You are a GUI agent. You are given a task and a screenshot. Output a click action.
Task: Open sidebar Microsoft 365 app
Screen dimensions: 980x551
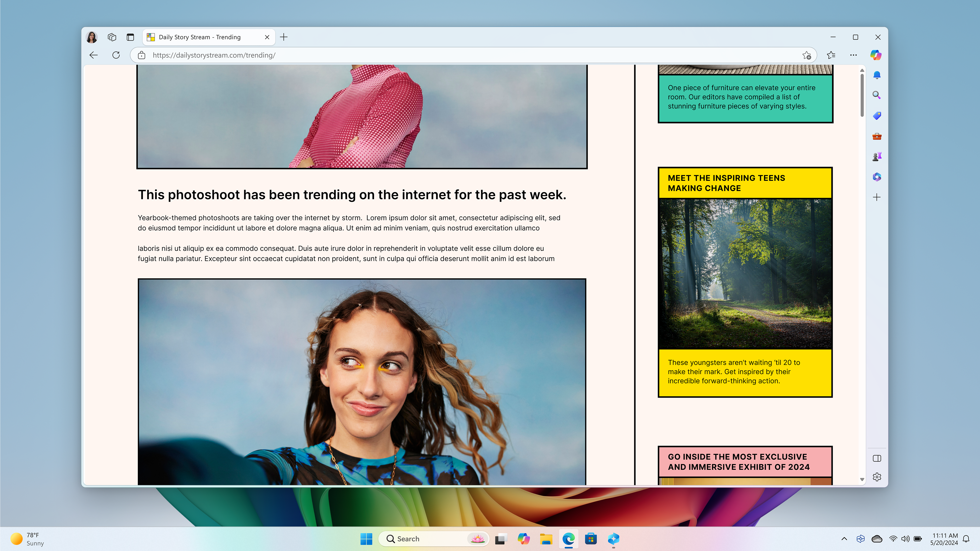tap(877, 177)
